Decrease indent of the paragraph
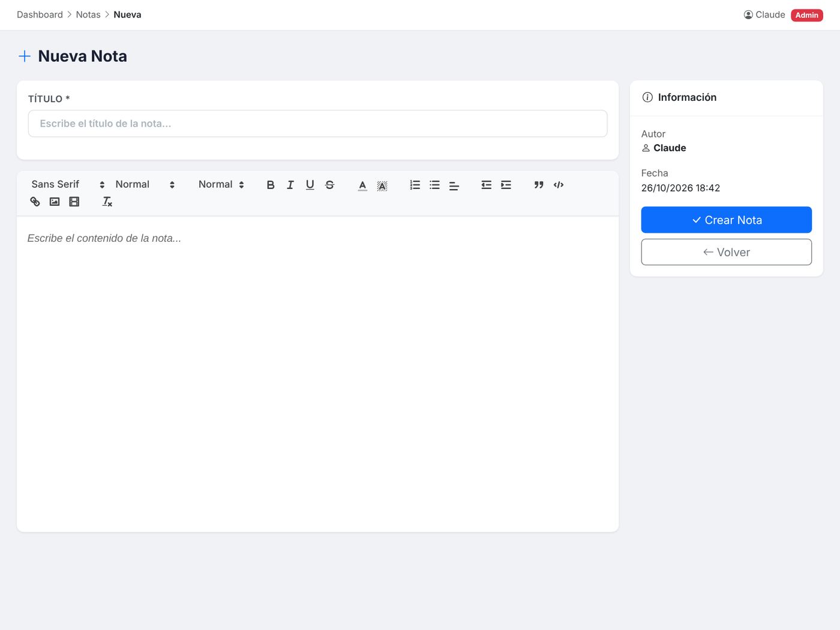840x630 pixels. pyautogui.click(x=487, y=185)
